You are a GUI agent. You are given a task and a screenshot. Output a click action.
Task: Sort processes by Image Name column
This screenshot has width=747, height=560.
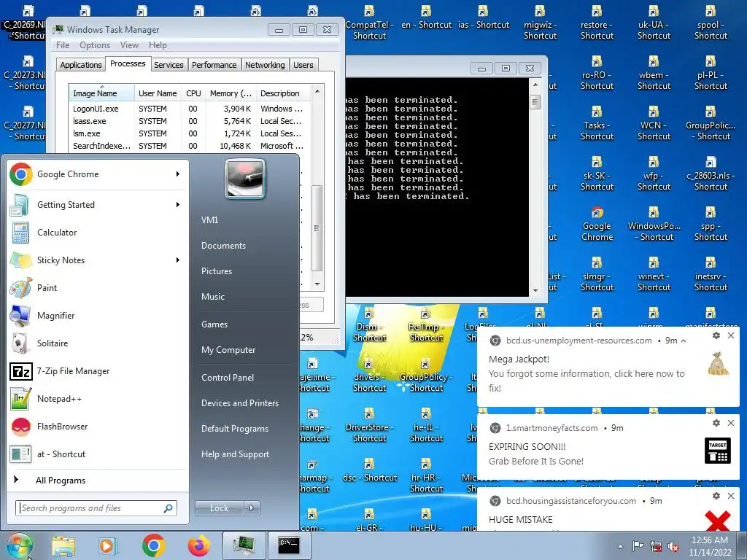pyautogui.click(x=101, y=93)
